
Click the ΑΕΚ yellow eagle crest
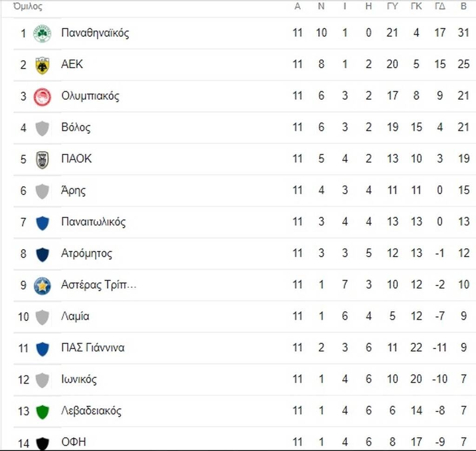pos(42,65)
